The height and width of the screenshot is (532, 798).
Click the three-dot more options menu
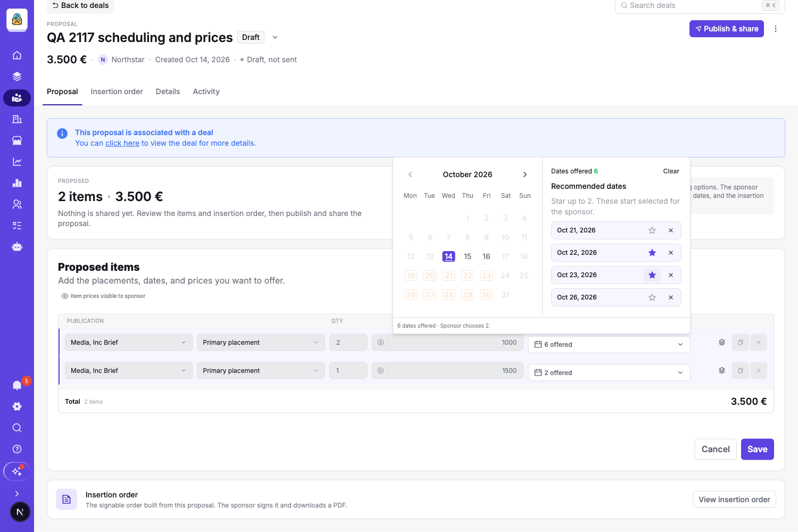pos(776,29)
